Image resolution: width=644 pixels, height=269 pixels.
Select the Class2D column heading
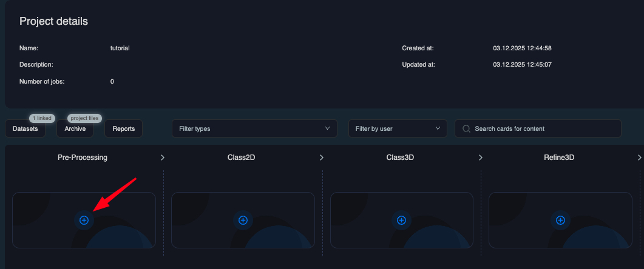(x=242, y=158)
